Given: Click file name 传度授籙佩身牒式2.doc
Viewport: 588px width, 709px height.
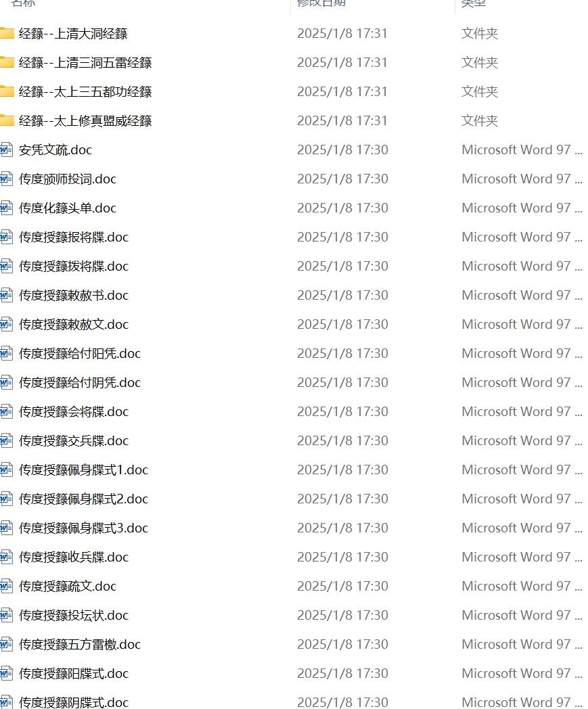Looking at the screenshot, I should [83, 499].
